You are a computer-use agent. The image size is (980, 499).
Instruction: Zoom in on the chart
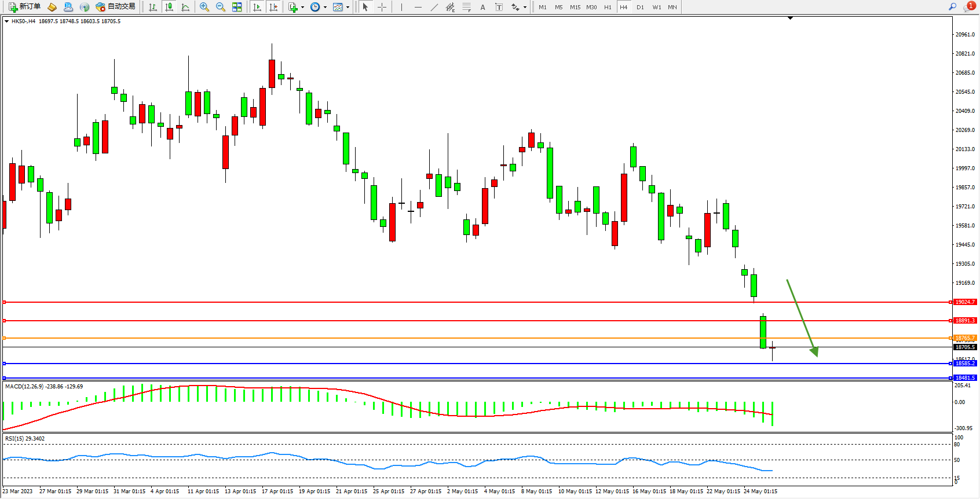pyautogui.click(x=204, y=7)
